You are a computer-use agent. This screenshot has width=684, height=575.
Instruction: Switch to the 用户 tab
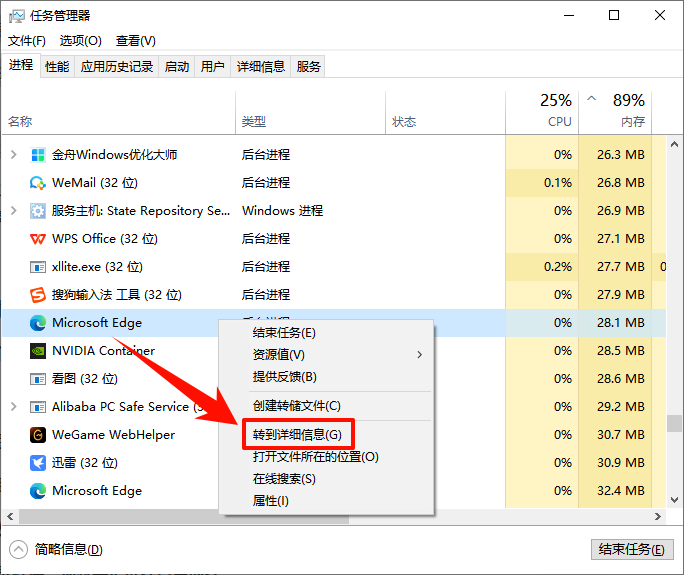point(212,67)
